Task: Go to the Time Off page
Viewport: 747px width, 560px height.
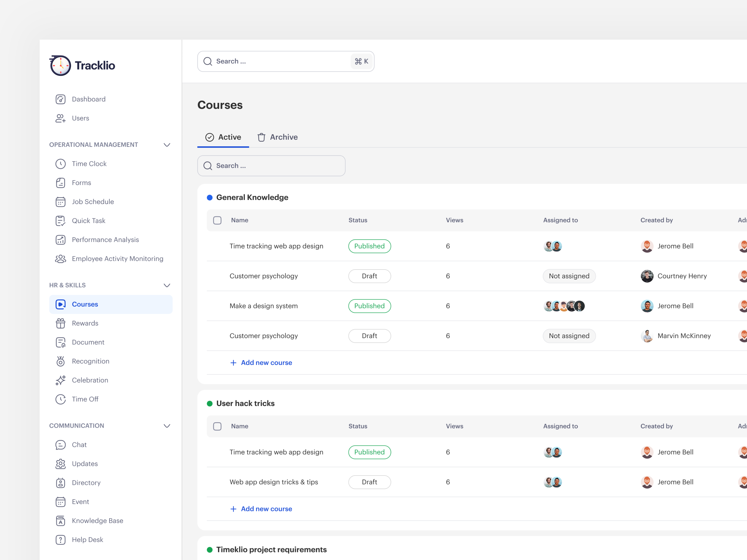Action: click(x=111, y=399)
